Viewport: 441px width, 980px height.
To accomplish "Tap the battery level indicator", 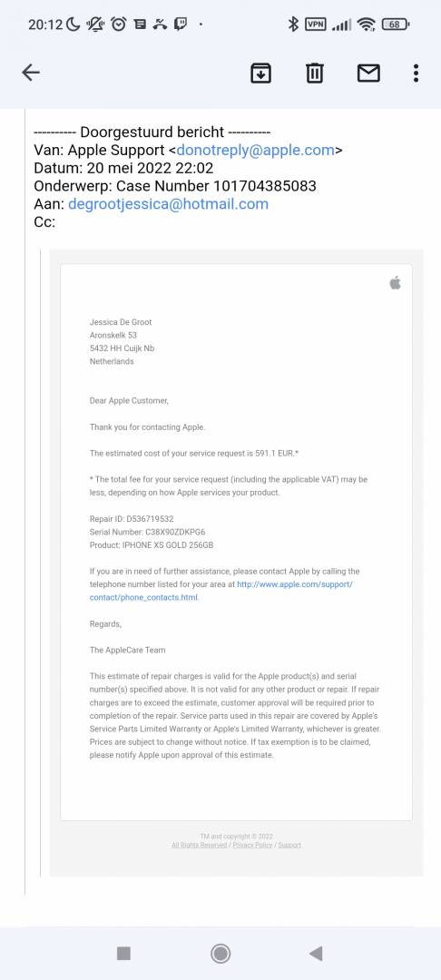I will (x=395, y=24).
